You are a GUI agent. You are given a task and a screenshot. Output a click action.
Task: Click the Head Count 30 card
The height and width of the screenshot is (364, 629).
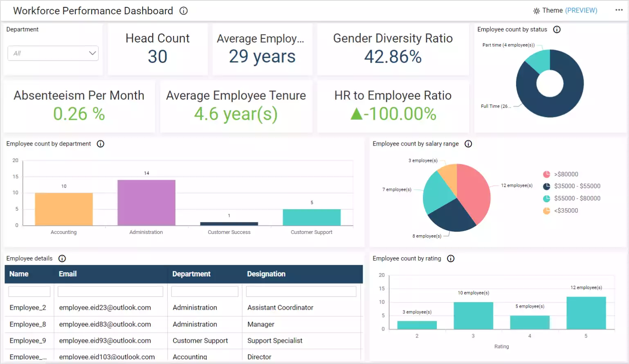click(x=157, y=49)
